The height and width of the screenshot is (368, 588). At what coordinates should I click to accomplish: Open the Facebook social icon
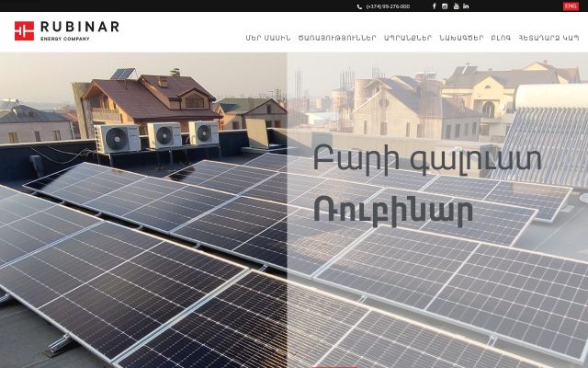435,6
